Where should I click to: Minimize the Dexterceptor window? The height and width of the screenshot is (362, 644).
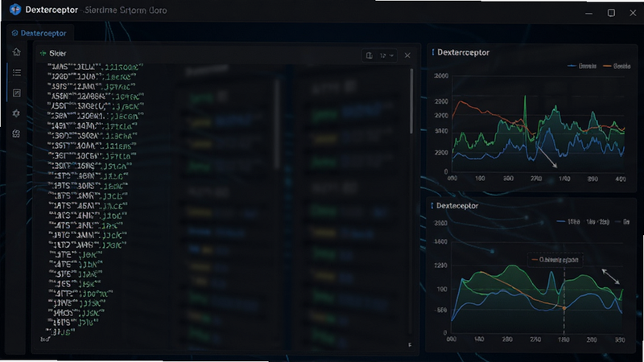[589, 13]
